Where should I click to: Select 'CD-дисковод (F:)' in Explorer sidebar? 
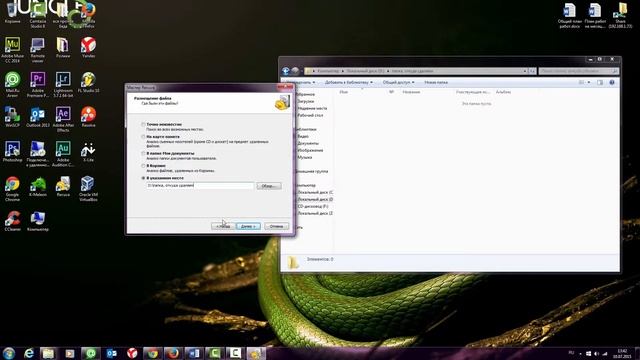(x=313, y=207)
